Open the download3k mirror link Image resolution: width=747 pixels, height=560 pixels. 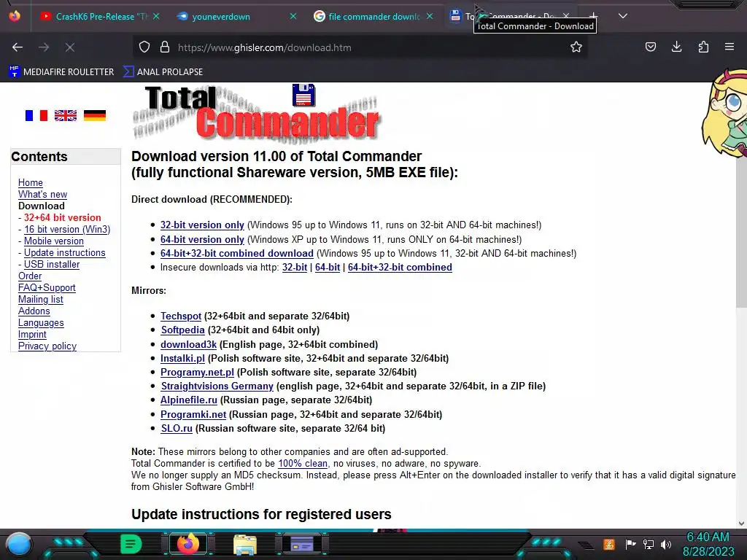(x=189, y=344)
